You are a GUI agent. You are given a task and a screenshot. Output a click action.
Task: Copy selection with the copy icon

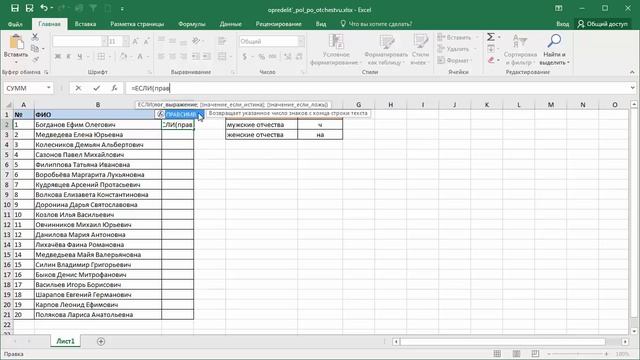[35, 49]
